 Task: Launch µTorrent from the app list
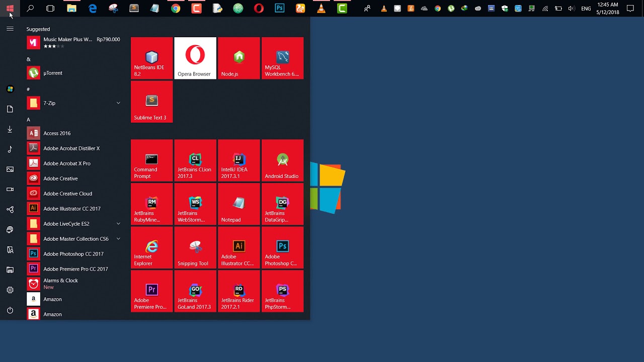point(74,73)
